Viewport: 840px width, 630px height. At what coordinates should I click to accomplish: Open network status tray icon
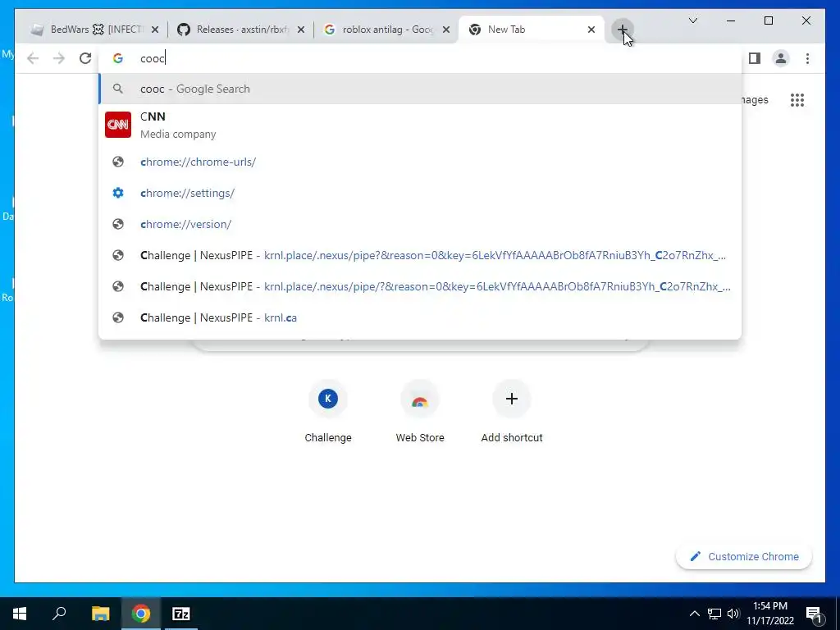click(x=714, y=614)
